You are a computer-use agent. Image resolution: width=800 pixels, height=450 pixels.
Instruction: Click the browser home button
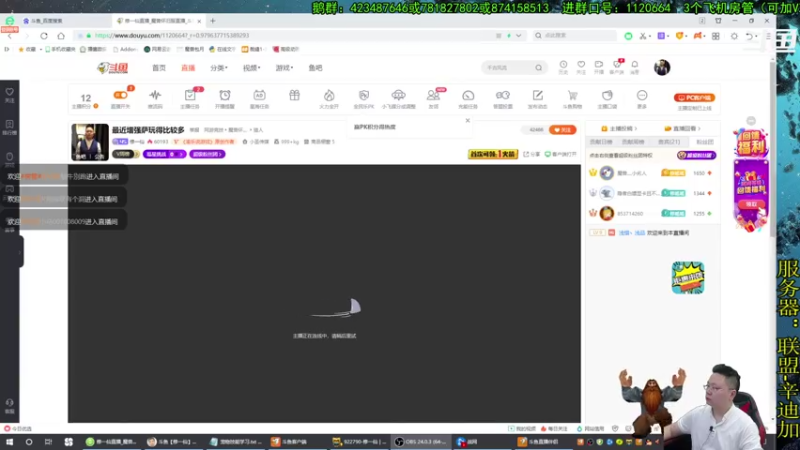(61, 36)
